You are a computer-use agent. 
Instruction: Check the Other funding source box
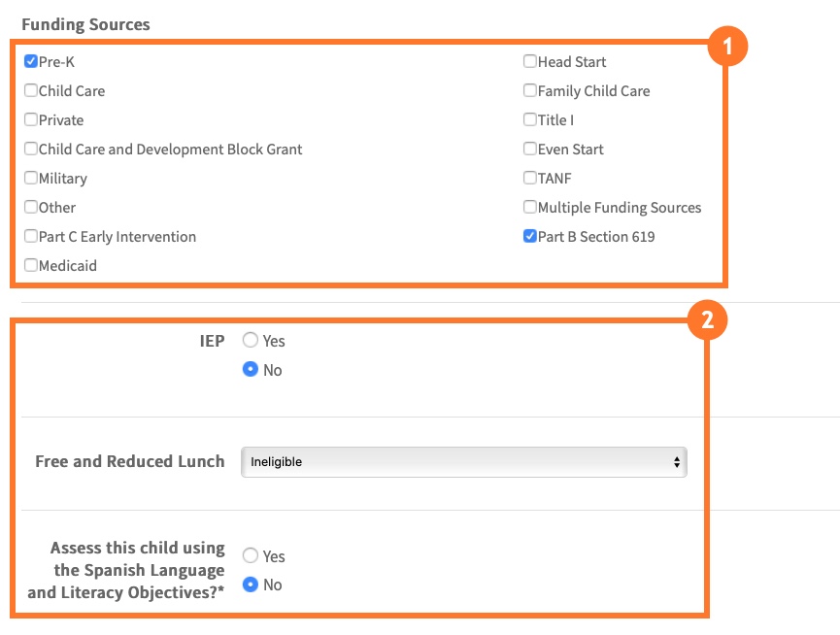[31, 208]
